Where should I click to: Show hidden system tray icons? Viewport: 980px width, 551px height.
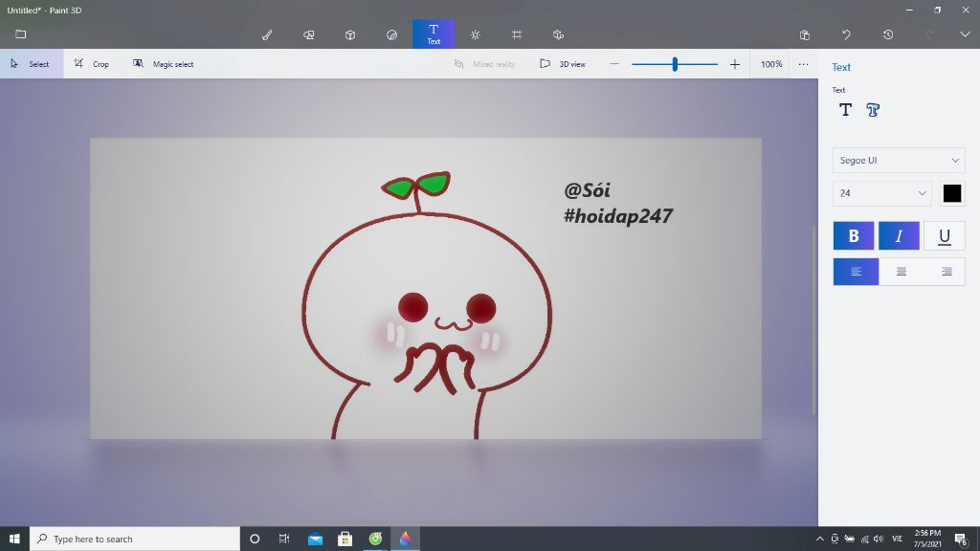click(819, 539)
